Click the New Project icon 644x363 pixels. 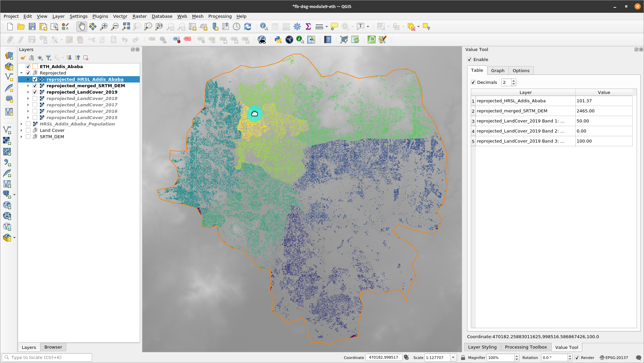click(10, 27)
